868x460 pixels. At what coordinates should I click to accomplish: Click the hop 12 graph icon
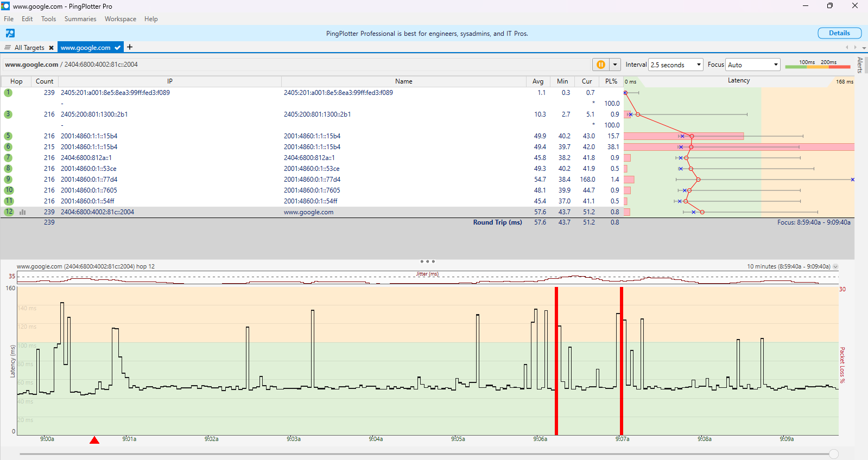(23, 212)
